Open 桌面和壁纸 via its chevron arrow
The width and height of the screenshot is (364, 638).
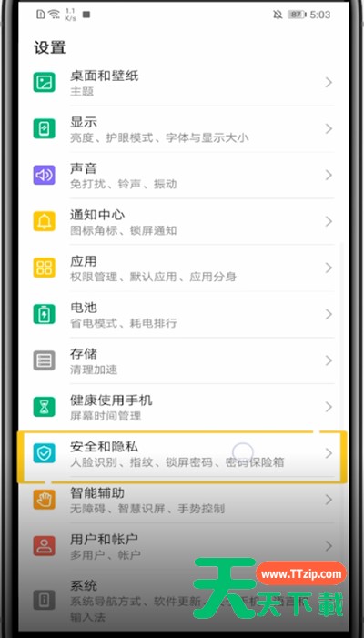(x=329, y=83)
